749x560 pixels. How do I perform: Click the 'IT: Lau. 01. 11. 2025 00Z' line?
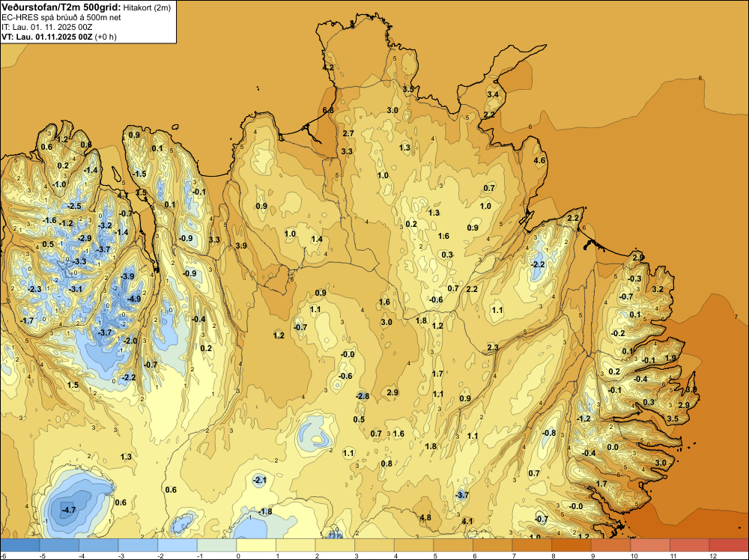pyautogui.click(x=46, y=27)
